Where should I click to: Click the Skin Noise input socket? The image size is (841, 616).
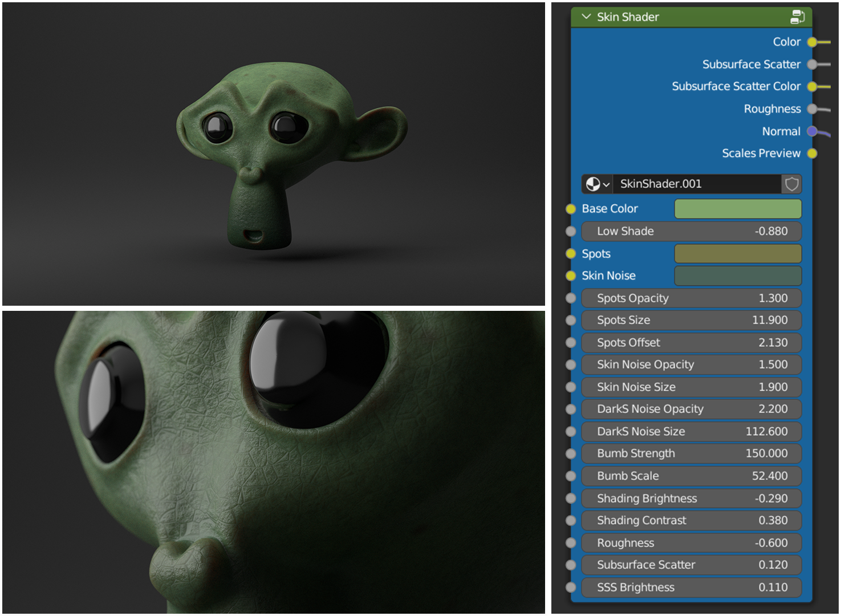pyautogui.click(x=571, y=276)
